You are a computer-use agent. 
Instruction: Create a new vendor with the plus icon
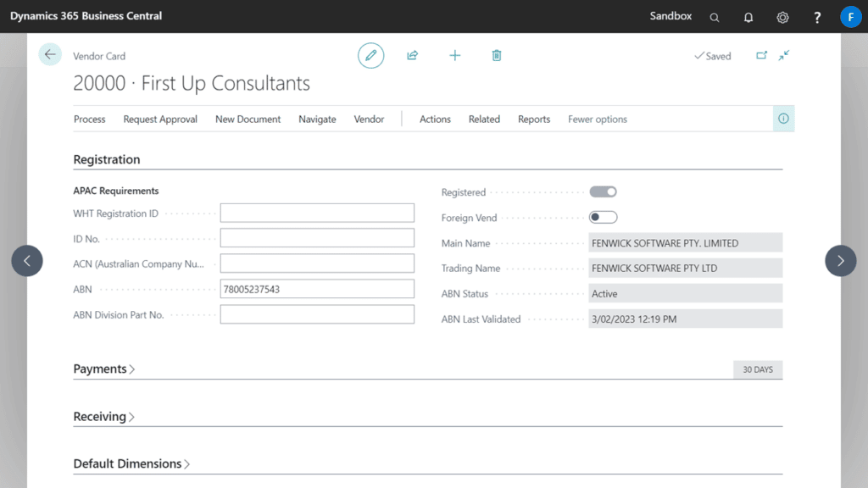point(454,54)
